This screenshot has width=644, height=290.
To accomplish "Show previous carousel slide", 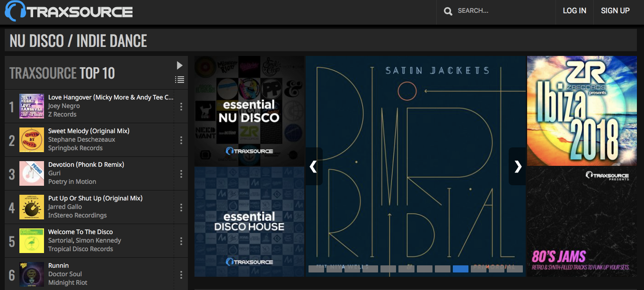I will pyautogui.click(x=314, y=166).
